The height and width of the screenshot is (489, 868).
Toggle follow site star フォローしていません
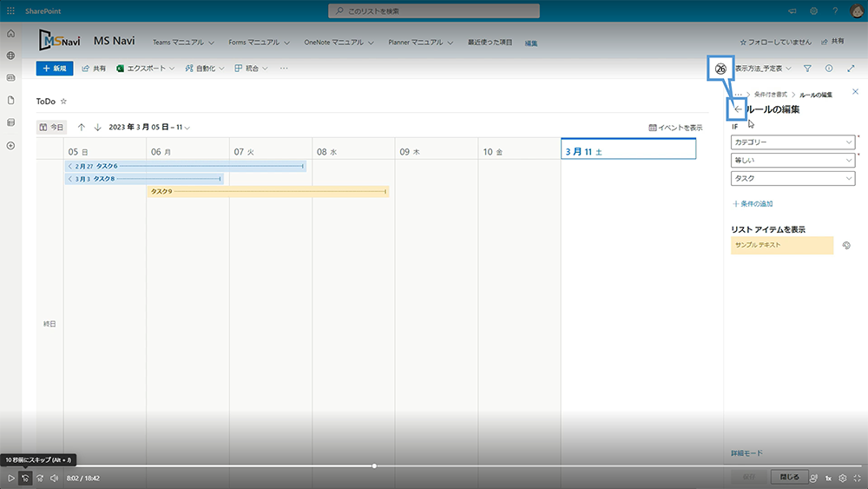coord(775,42)
